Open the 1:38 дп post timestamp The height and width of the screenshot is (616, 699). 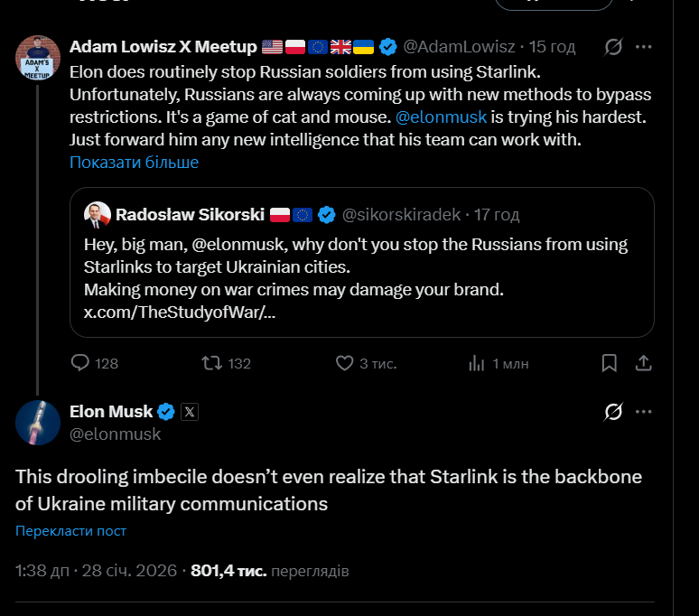point(42,571)
